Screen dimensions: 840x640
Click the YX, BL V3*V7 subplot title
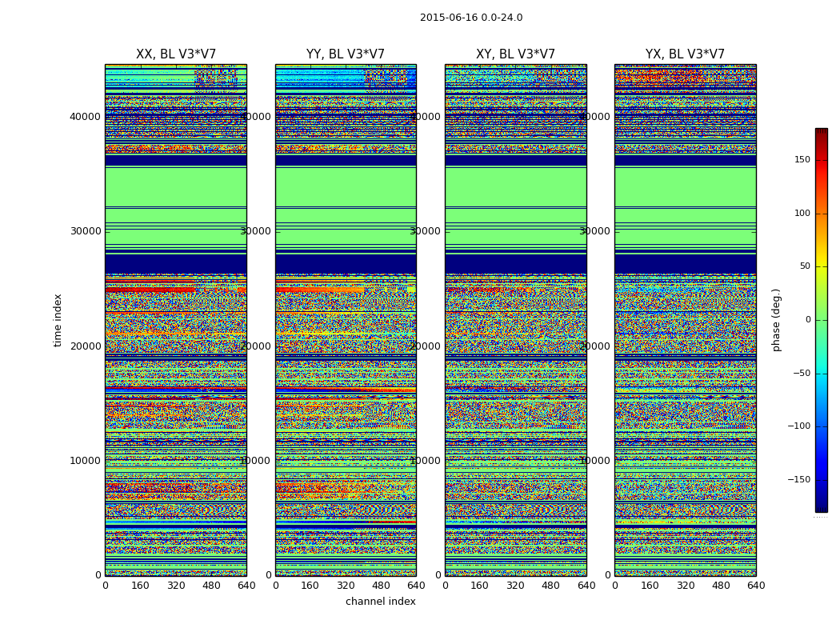coord(685,54)
